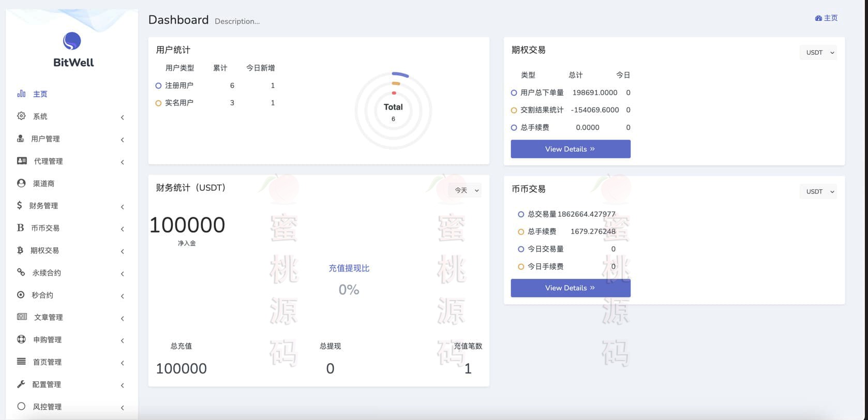The image size is (868, 420).
Task: Click the user icon for 用户管理
Action: tap(21, 139)
